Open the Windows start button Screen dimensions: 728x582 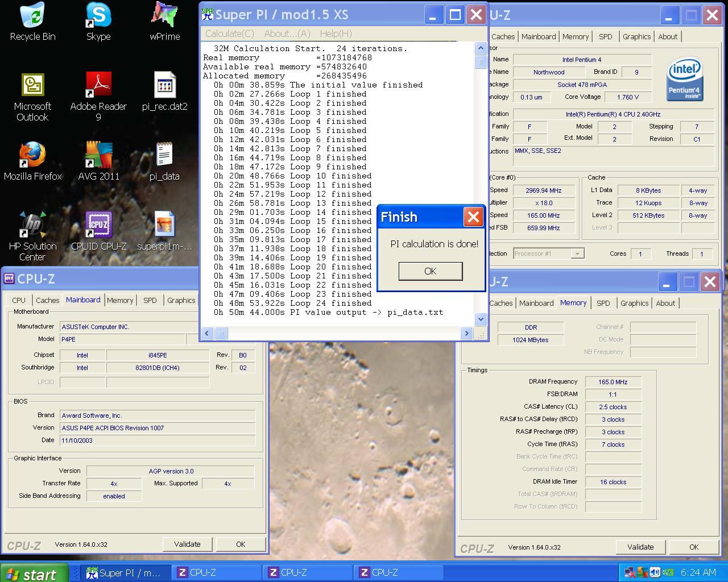(x=34, y=573)
